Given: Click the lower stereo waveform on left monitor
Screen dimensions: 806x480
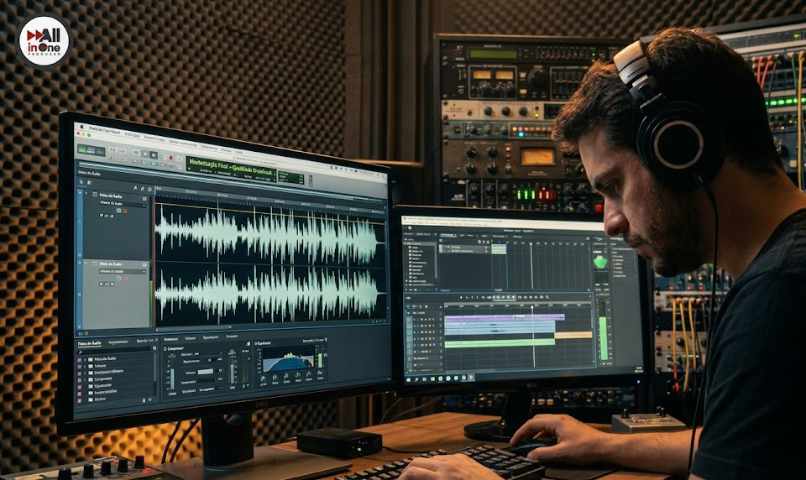Looking at the screenshot, I should coord(268,294).
